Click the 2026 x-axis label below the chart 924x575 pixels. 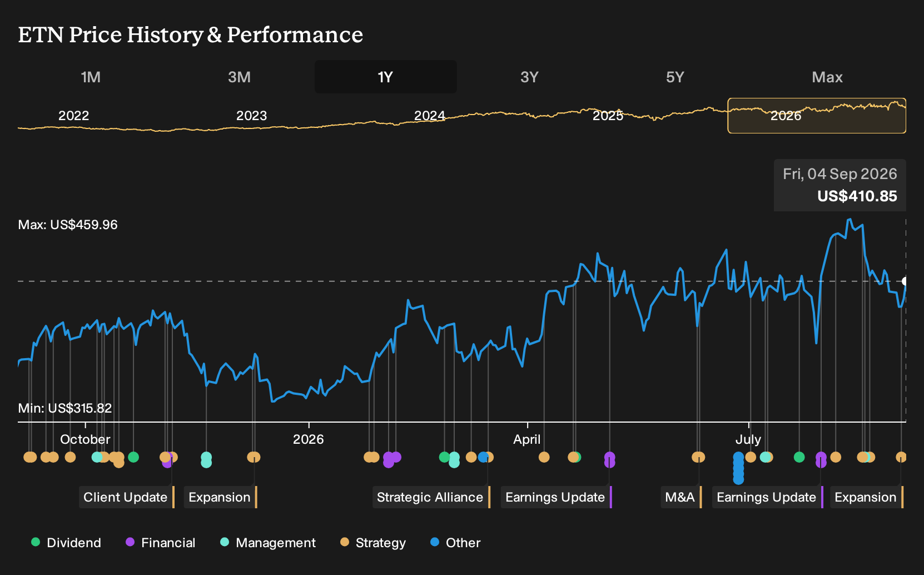pyautogui.click(x=309, y=439)
